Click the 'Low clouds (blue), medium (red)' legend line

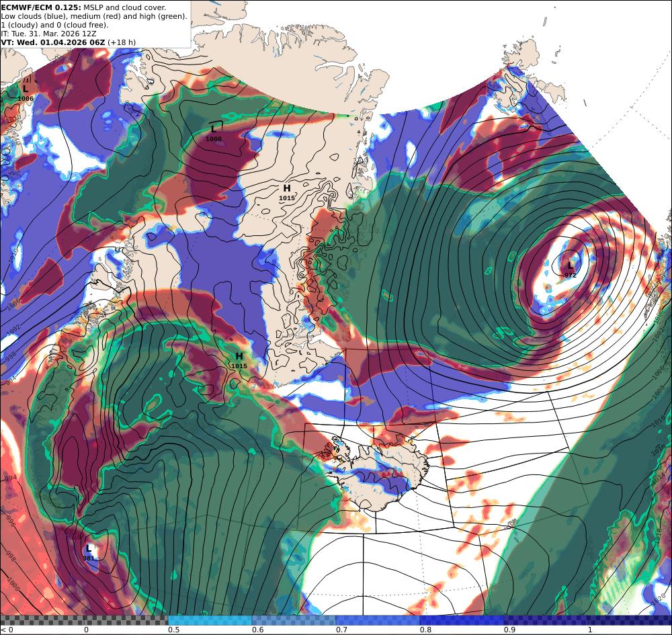(x=94, y=16)
